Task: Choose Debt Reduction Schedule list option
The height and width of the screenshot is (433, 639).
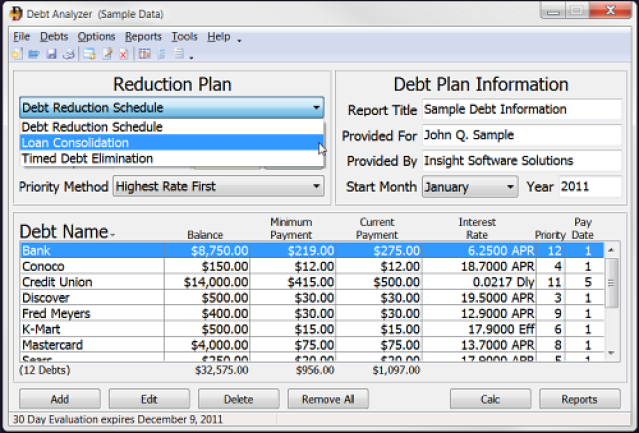Action: pyautogui.click(x=172, y=127)
